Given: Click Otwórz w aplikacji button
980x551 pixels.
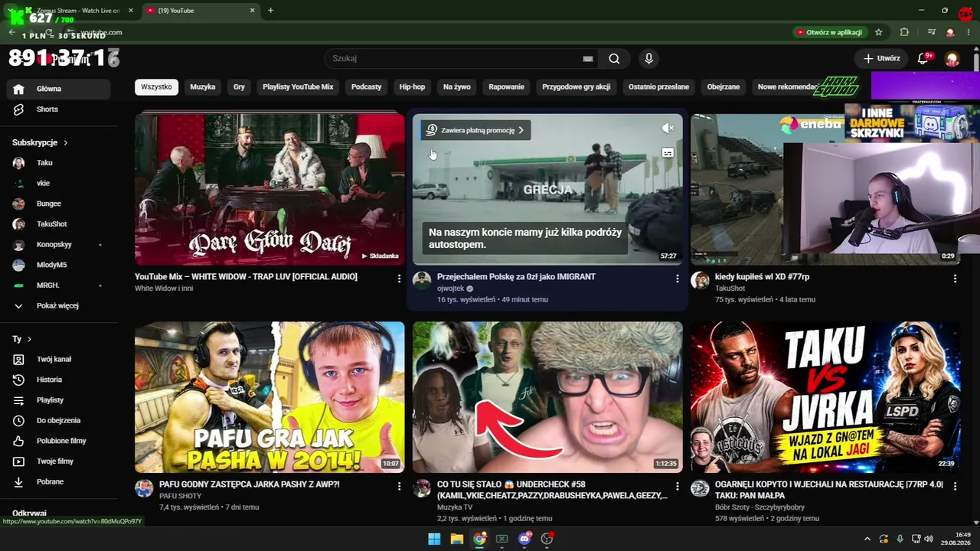Looking at the screenshot, I should pyautogui.click(x=829, y=32).
